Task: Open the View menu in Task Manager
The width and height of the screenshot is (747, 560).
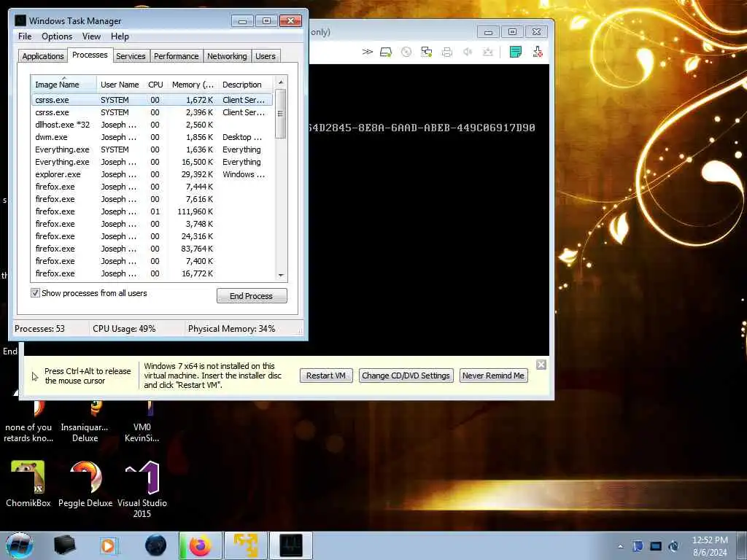Action: coord(91,36)
